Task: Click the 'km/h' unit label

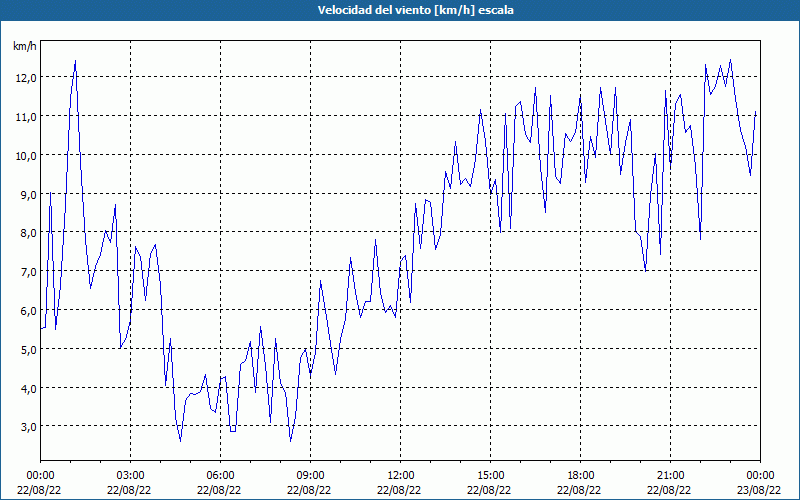Action: click(x=24, y=46)
